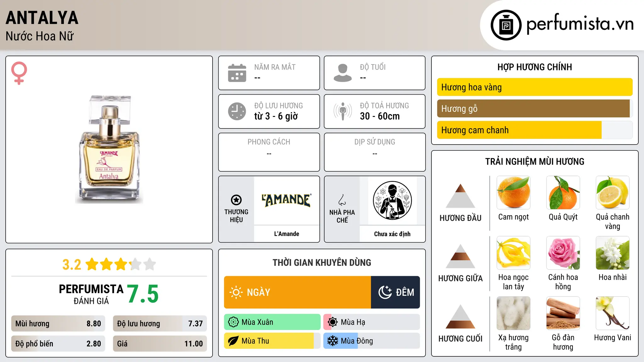Select the Hoa nhài jasmine image
The width and height of the screenshot is (644, 362).
pyautogui.click(x=613, y=253)
